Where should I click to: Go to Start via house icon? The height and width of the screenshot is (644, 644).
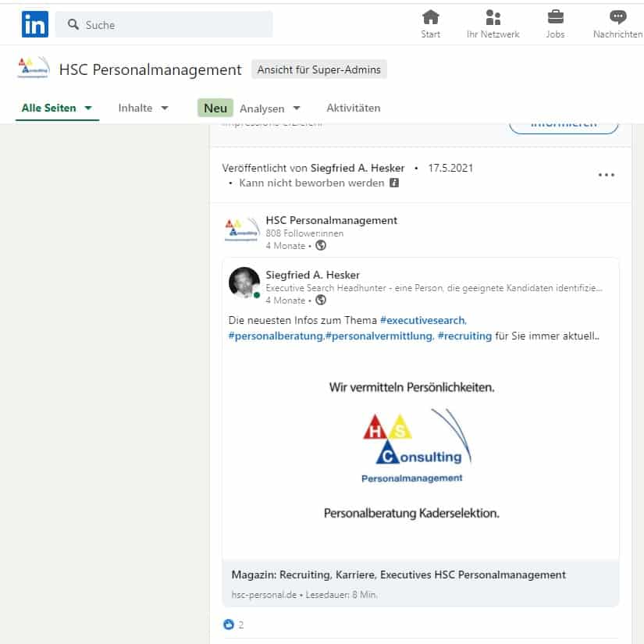430,18
